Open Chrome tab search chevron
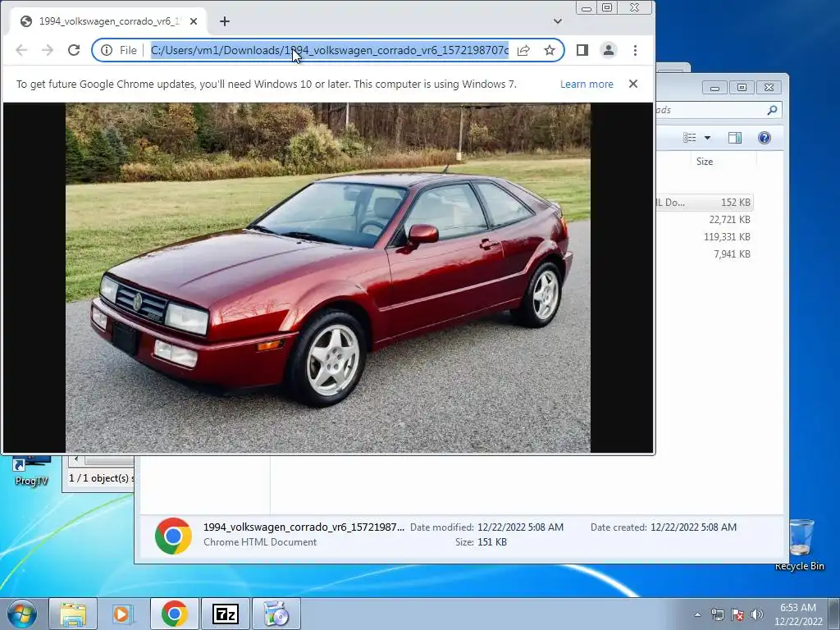This screenshot has width=840, height=630. pos(558,21)
